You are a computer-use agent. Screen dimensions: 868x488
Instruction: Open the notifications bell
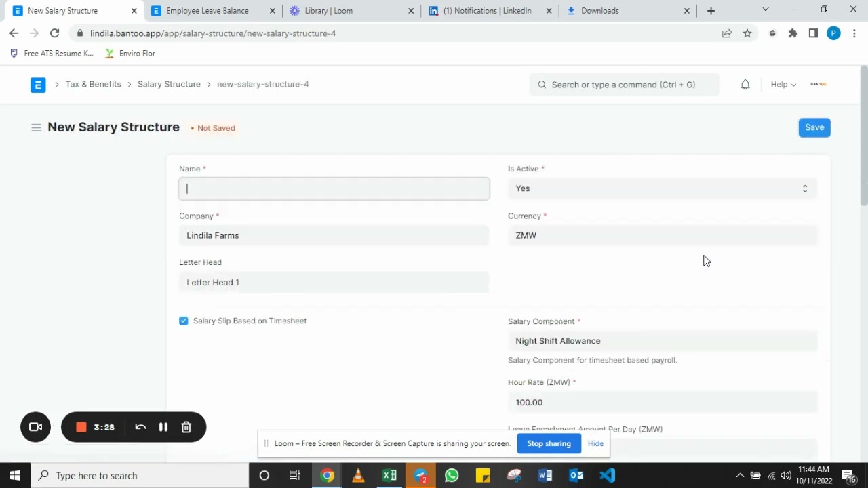tap(745, 85)
